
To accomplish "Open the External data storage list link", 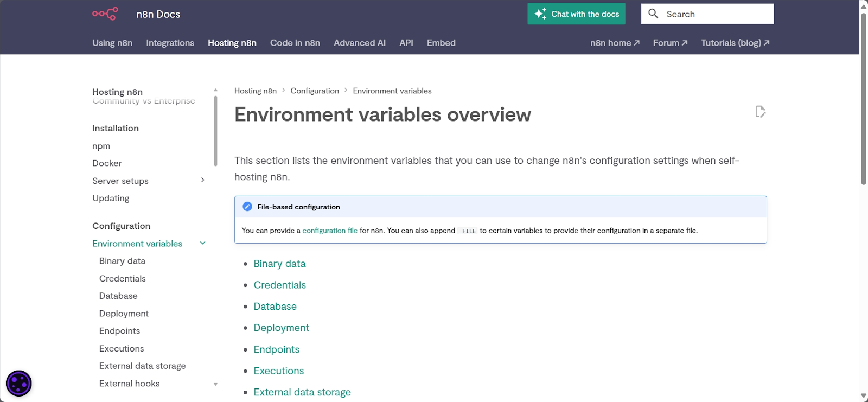I will tap(302, 392).
